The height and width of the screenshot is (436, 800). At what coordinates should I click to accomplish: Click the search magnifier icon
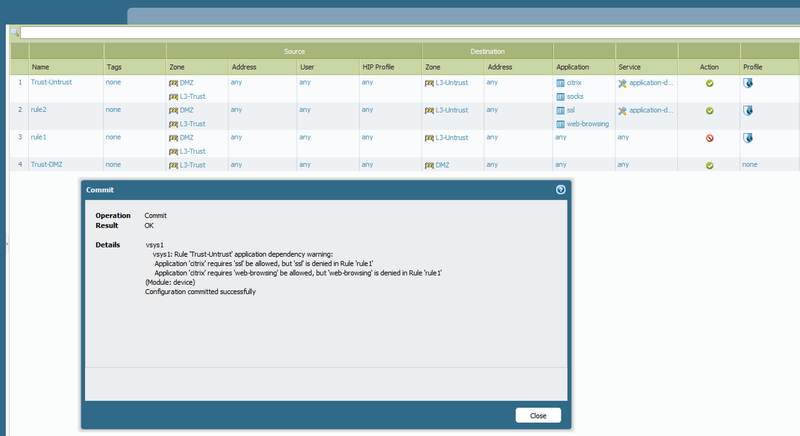click(x=14, y=33)
